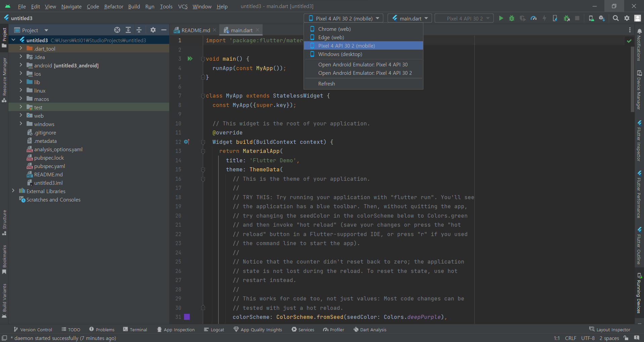Open the SDK Manager cube icon

pos(602,18)
